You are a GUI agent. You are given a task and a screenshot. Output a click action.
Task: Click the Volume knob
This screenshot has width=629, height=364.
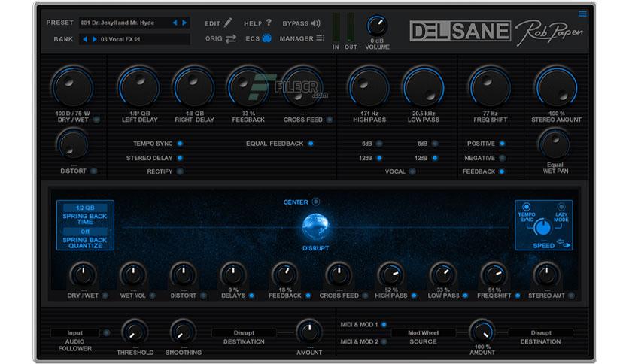point(377,26)
